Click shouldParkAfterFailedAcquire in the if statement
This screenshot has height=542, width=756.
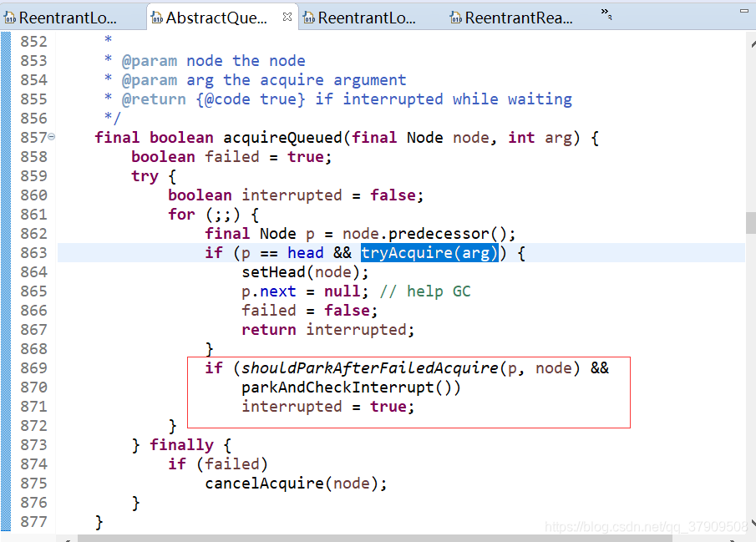pos(369,368)
